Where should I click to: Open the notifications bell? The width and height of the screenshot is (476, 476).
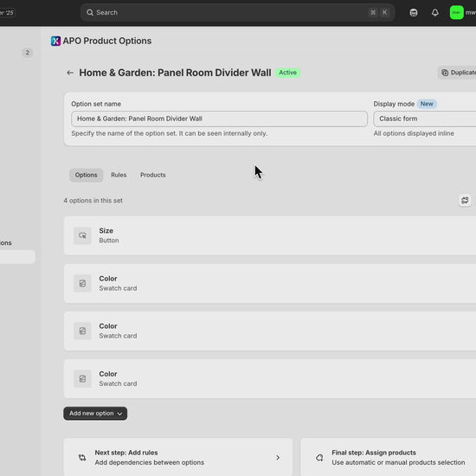pyautogui.click(x=435, y=13)
